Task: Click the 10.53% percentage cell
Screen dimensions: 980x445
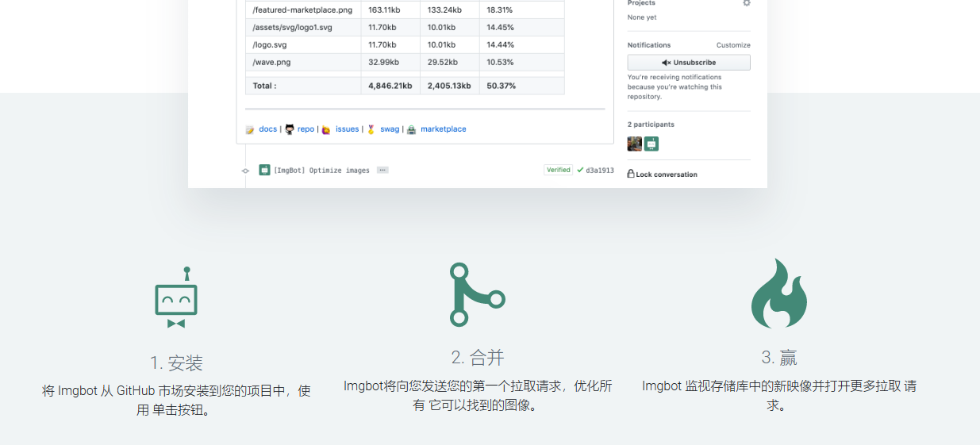Action: [x=522, y=63]
